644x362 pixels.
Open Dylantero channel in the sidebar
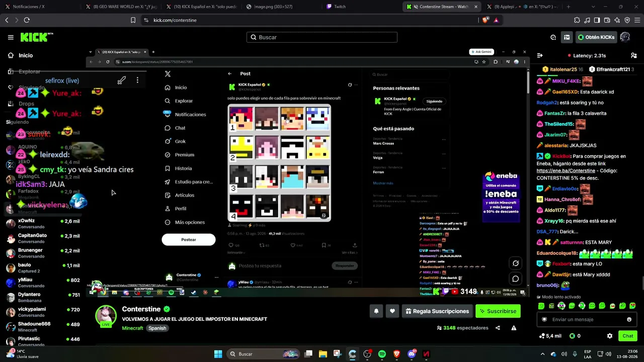43,297
